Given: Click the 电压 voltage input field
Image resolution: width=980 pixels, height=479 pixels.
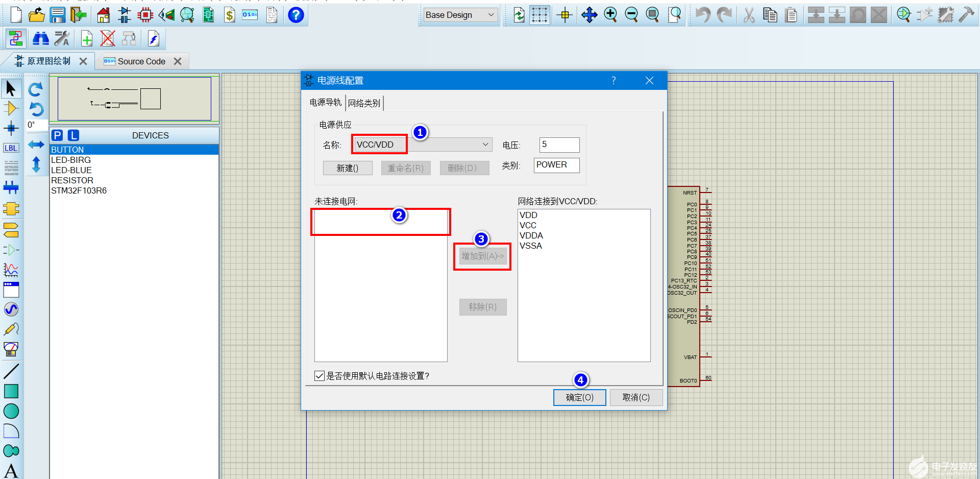Looking at the screenshot, I should tap(559, 145).
